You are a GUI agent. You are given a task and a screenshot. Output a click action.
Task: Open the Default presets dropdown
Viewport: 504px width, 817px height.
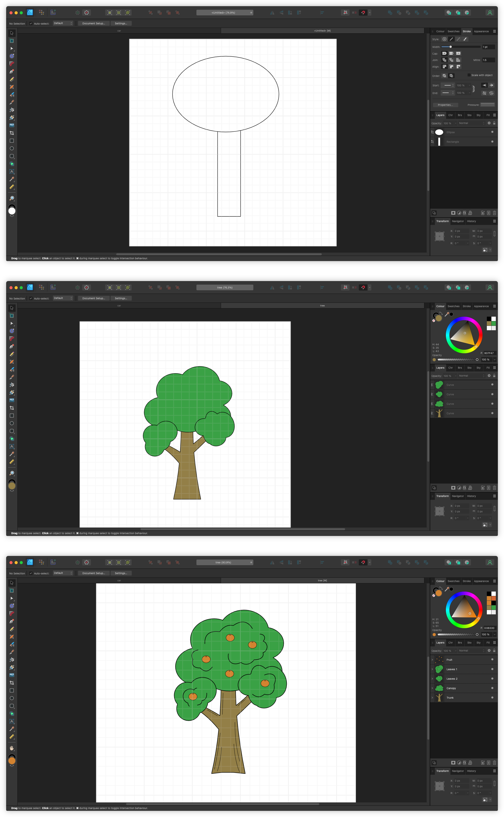point(63,23)
